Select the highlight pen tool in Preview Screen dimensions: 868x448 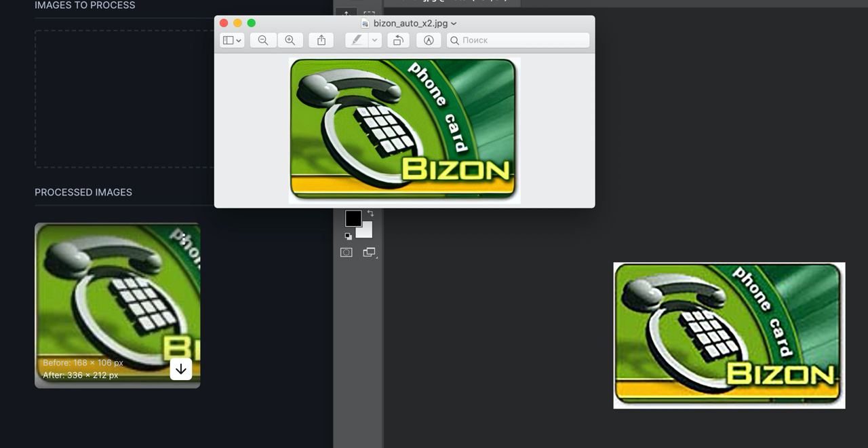pyautogui.click(x=357, y=40)
